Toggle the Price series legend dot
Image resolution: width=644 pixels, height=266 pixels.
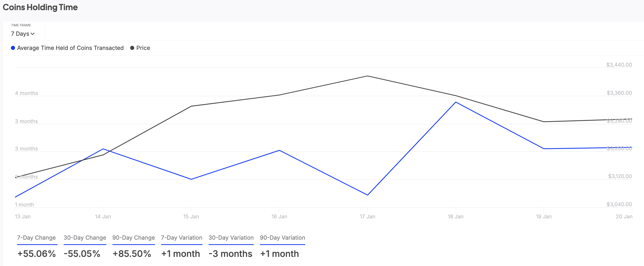point(132,48)
